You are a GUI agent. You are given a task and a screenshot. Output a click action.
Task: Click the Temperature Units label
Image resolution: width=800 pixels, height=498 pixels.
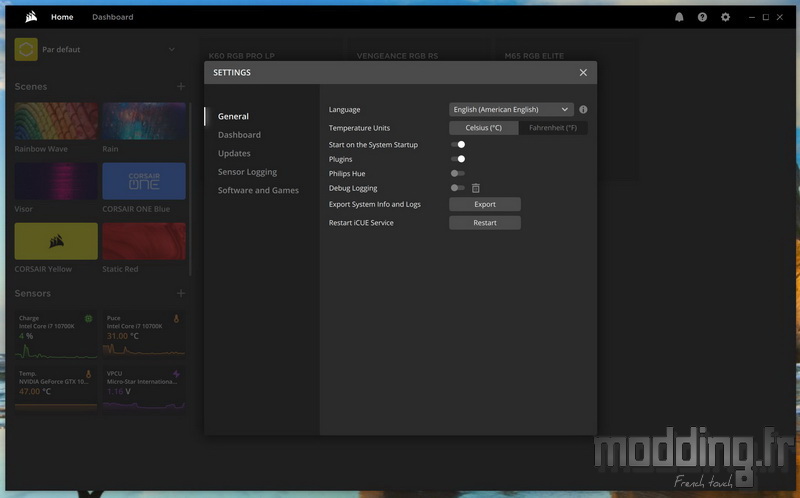click(x=359, y=128)
